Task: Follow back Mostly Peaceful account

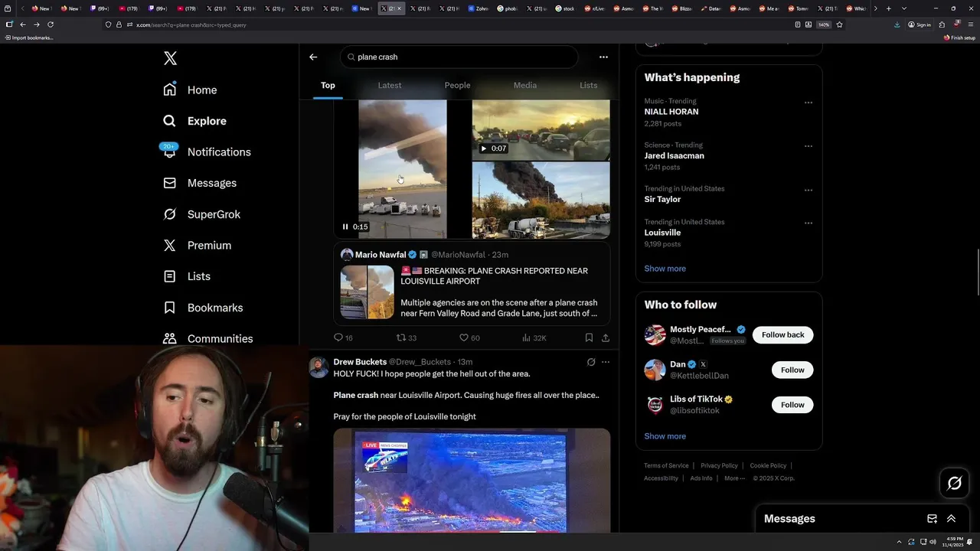Action: pos(782,334)
